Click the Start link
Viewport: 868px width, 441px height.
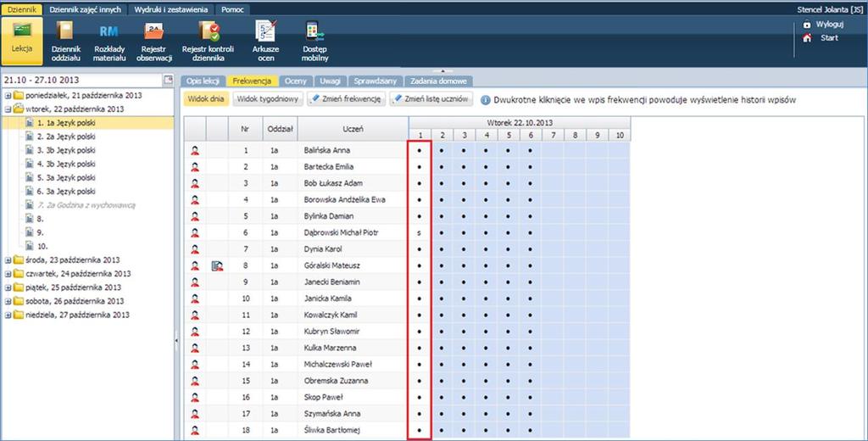click(829, 37)
